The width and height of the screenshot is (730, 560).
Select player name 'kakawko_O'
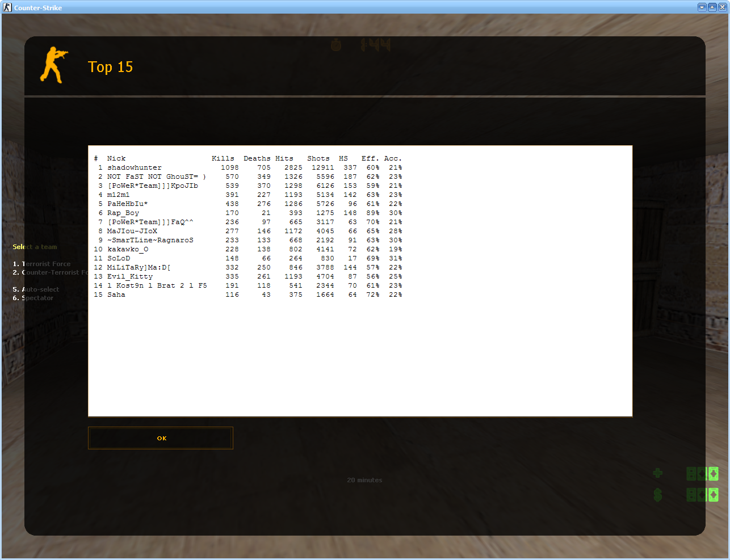pyautogui.click(x=128, y=249)
